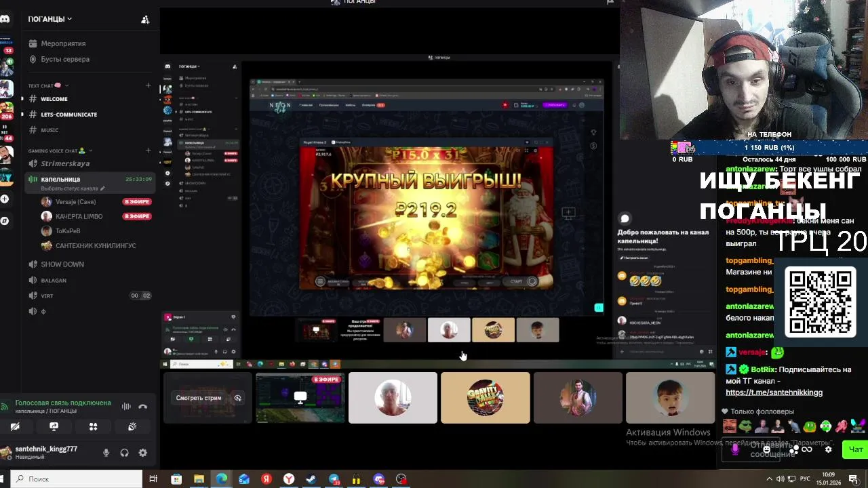
Task: Select the child avatar participant tile
Action: pyautogui.click(x=671, y=397)
